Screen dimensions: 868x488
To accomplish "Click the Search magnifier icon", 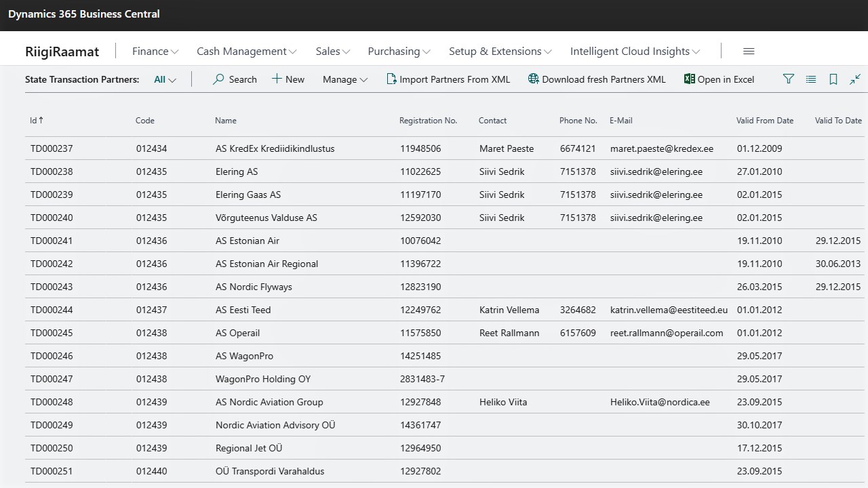I will pyautogui.click(x=218, y=79).
